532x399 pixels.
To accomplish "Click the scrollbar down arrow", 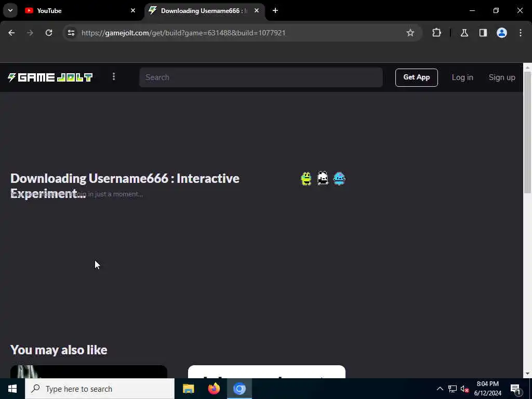I will click(527, 374).
